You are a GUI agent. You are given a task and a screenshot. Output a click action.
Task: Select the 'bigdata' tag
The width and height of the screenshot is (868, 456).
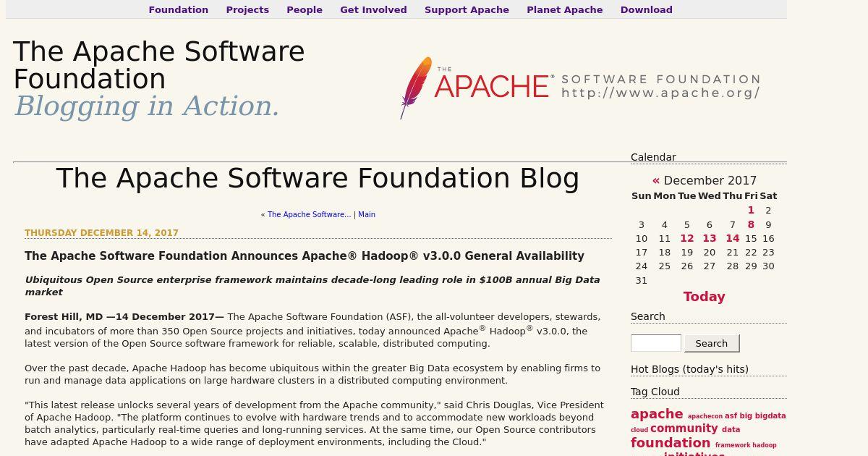tap(770, 416)
